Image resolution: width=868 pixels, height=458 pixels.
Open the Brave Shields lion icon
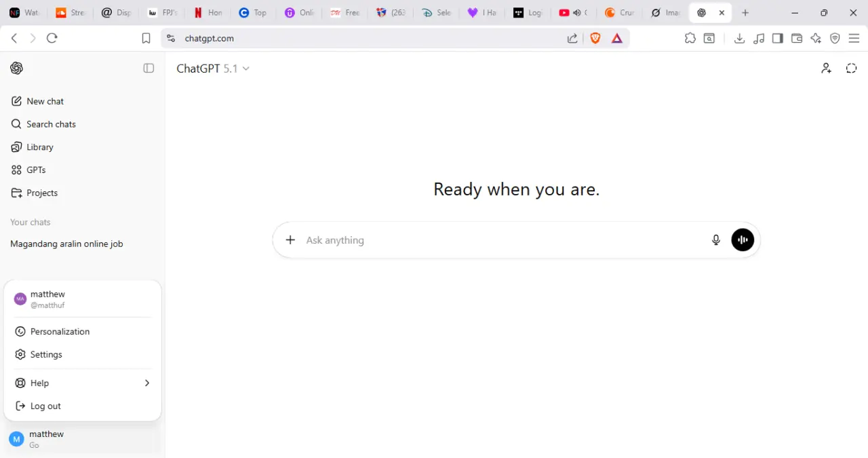(595, 39)
